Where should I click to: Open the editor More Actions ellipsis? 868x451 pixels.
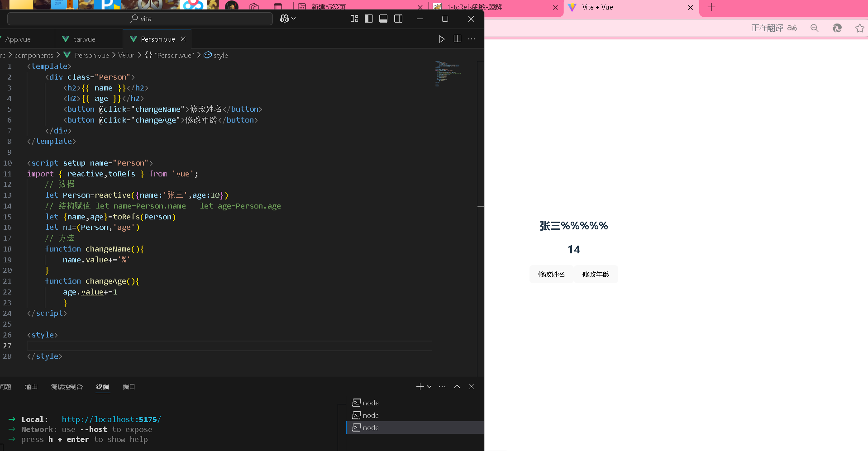[472, 39]
